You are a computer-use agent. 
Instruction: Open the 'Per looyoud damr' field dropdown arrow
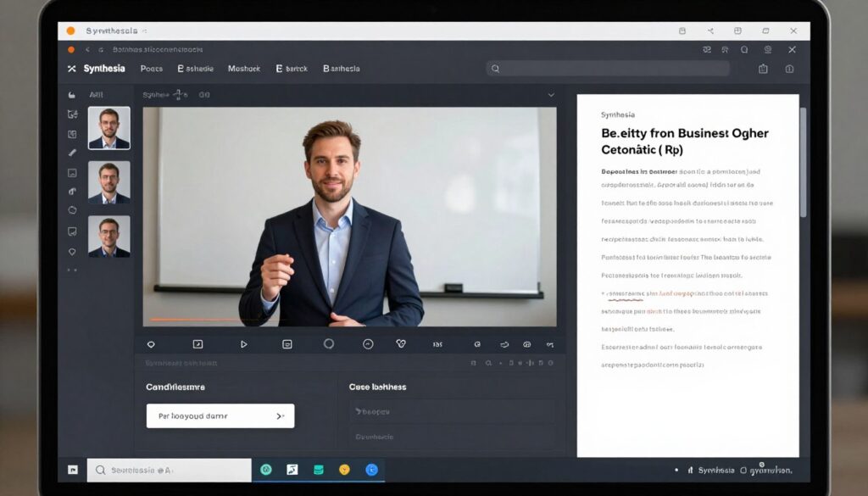pyautogui.click(x=280, y=415)
